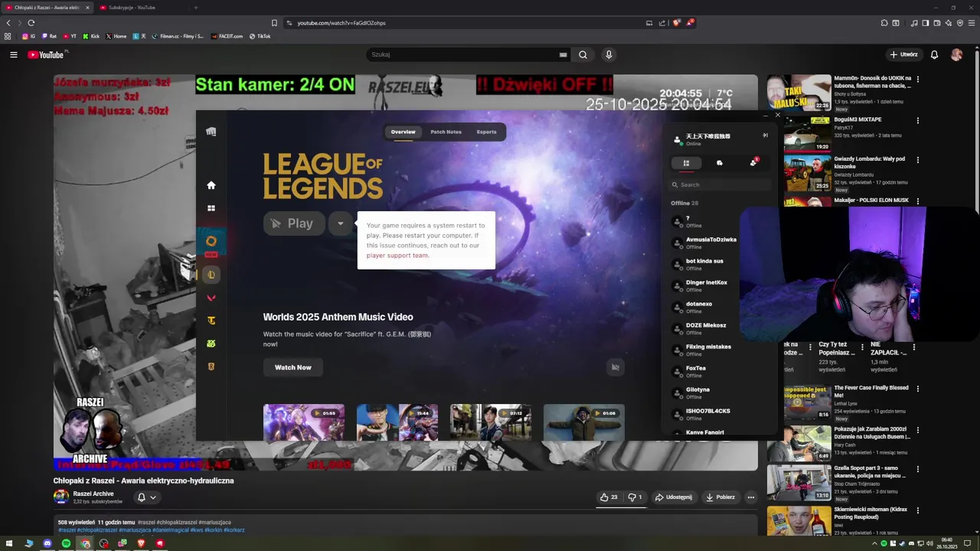Screen dimensions: 980x551
Task: Open options menu for Gzella Sopot part 3 video
Action: click(x=918, y=469)
